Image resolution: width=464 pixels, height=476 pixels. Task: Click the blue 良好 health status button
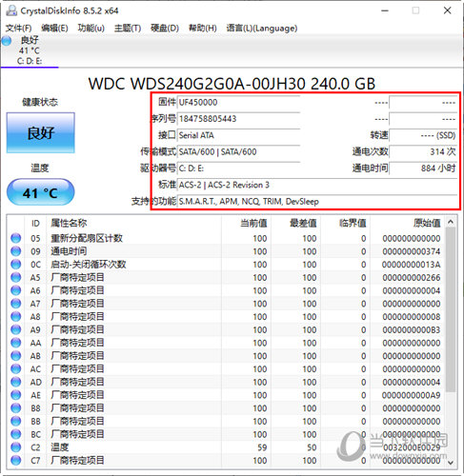tap(41, 133)
